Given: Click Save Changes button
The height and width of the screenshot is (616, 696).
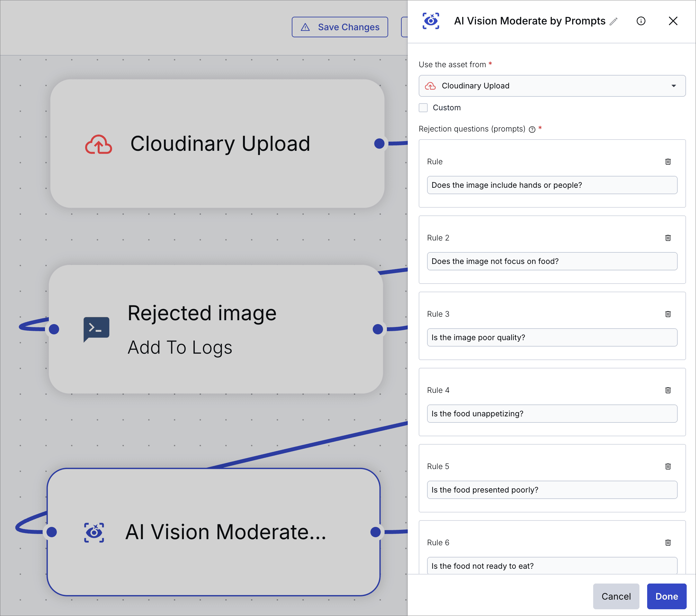Looking at the screenshot, I should [340, 27].
